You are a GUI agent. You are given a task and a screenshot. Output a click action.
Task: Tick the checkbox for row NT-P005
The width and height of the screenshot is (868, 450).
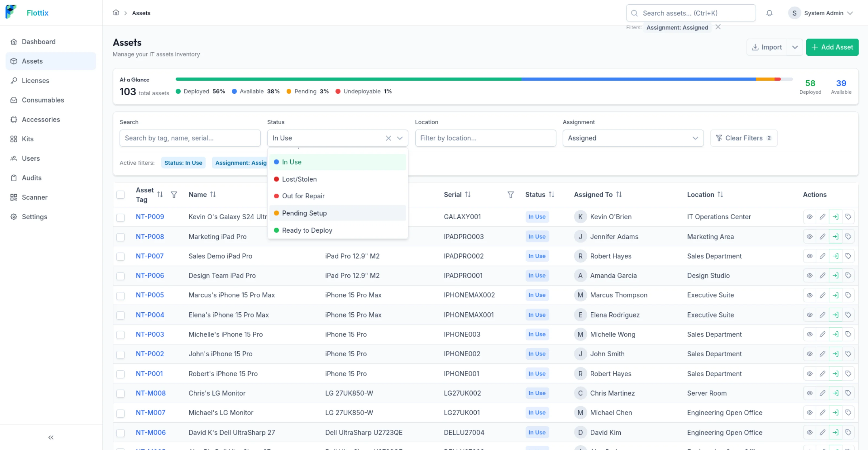click(120, 295)
